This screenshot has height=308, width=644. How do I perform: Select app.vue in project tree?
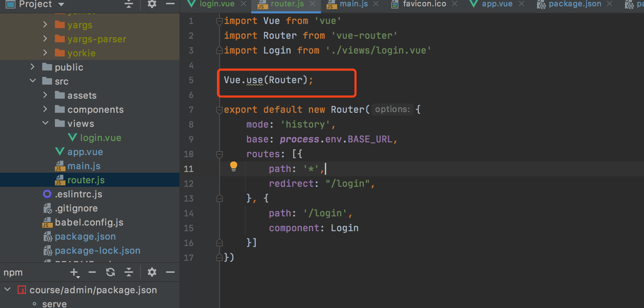(x=85, y=152)
